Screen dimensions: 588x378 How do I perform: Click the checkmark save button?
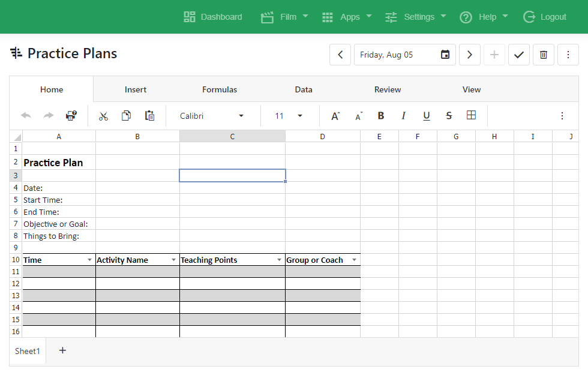pyautogui.click(x=518, y=55)
